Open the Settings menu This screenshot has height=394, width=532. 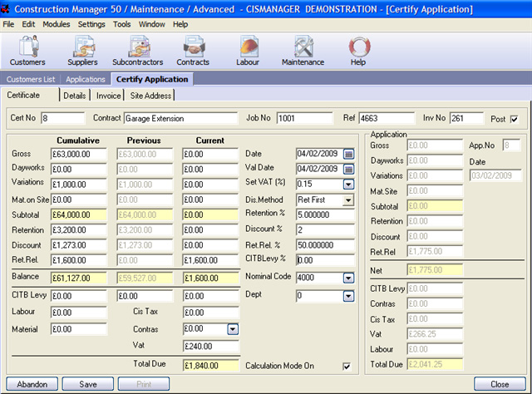91,24
